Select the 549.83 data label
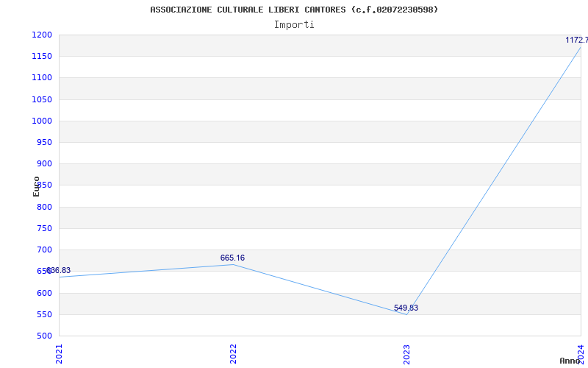588x368 pixels. coord(406,308)
